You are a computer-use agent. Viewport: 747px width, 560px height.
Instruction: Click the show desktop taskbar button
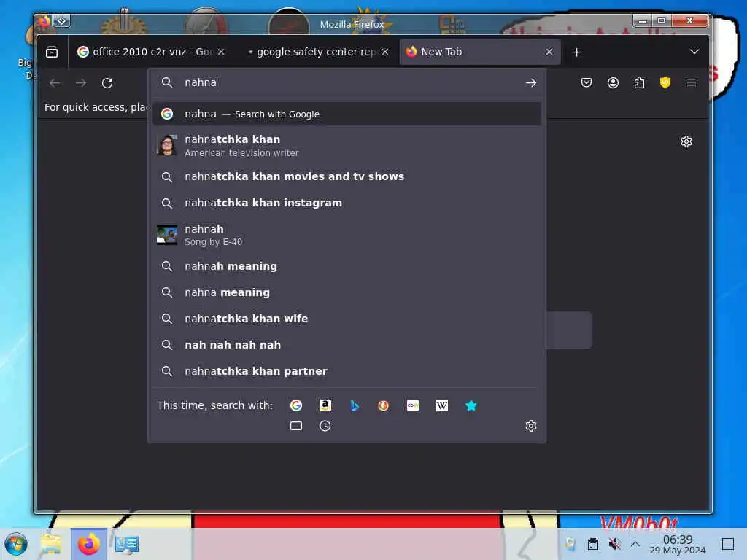[727, 544]
